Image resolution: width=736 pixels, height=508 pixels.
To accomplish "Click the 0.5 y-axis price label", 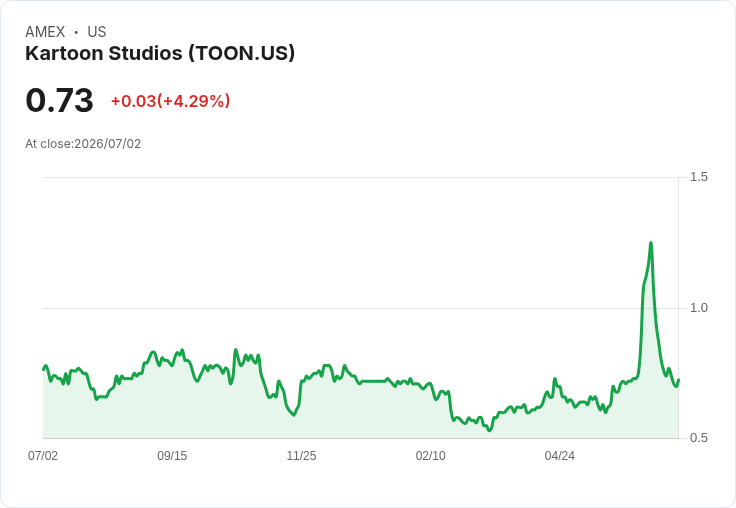I will pos(698,438).
